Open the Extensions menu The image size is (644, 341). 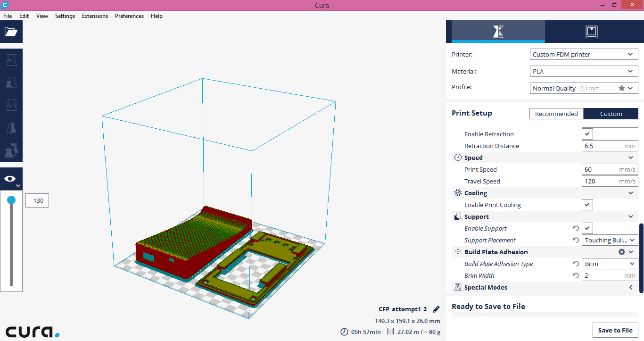pos(95,16)
